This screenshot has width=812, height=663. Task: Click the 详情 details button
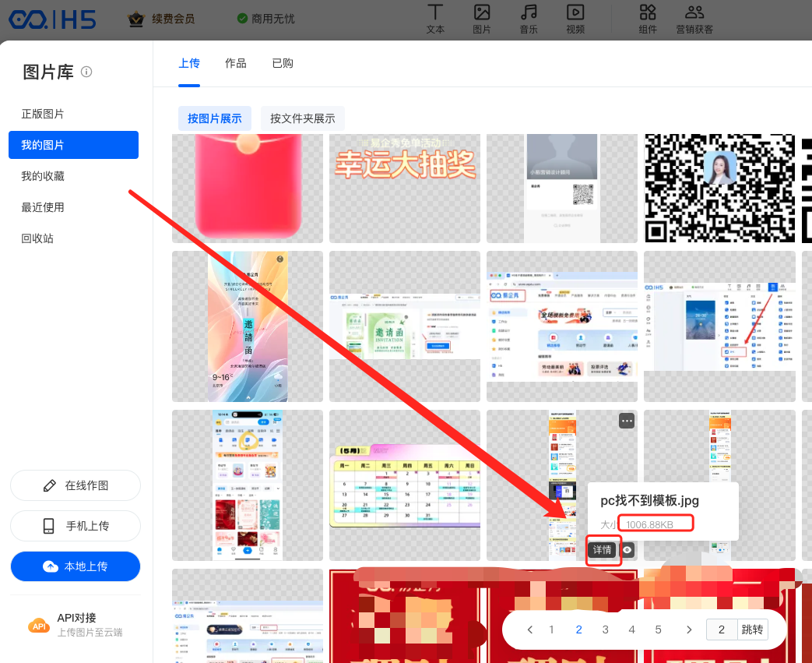603,550
